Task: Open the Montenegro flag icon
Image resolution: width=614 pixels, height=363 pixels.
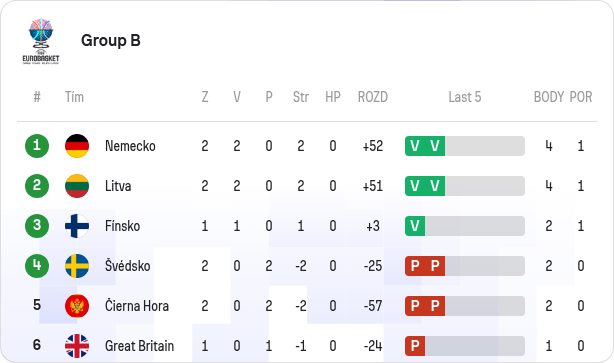Action: click(77, 306)
